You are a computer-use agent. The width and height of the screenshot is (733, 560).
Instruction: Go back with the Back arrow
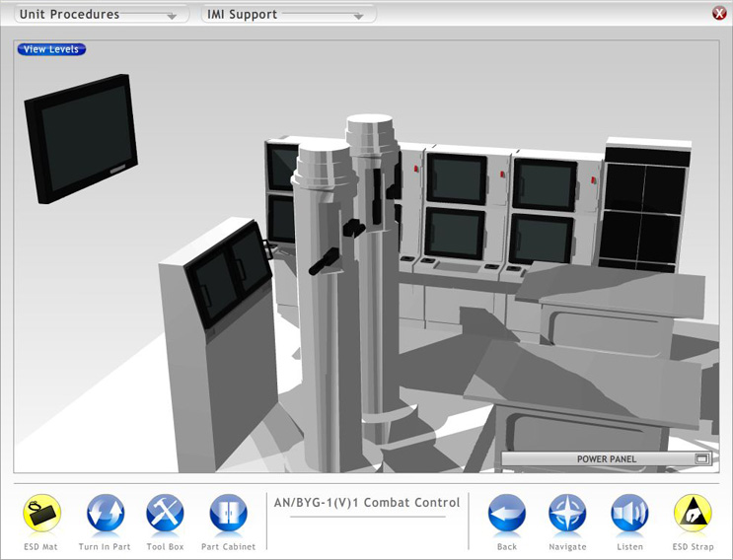pos(507,514)
